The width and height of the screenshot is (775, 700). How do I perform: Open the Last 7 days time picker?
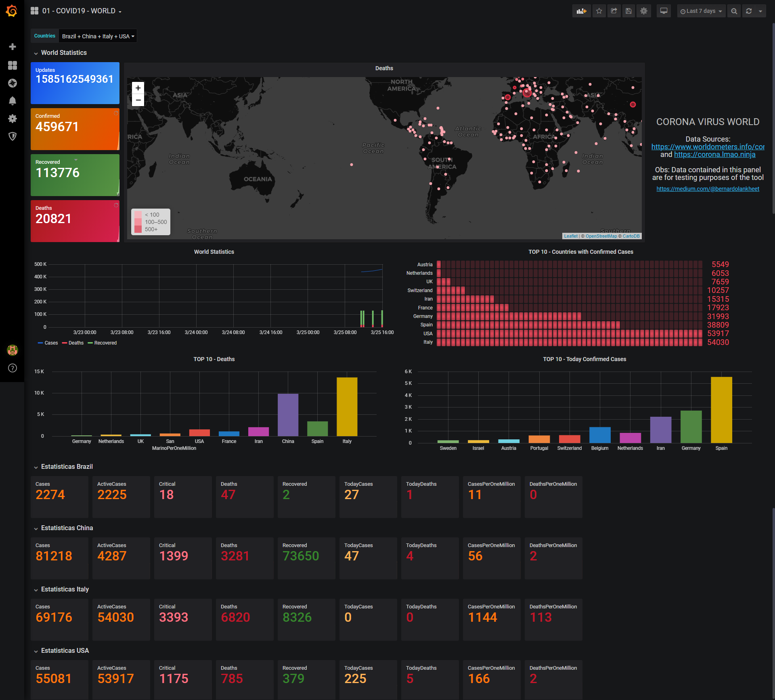coord(701,11)
